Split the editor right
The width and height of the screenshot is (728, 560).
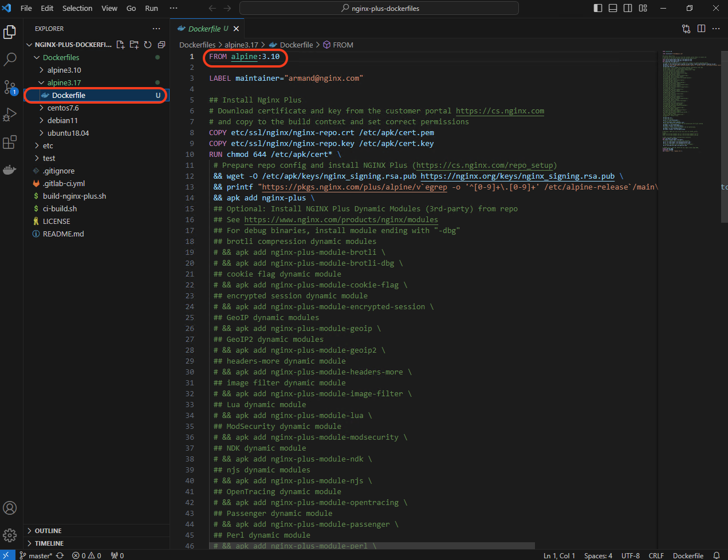coord(701,29)
